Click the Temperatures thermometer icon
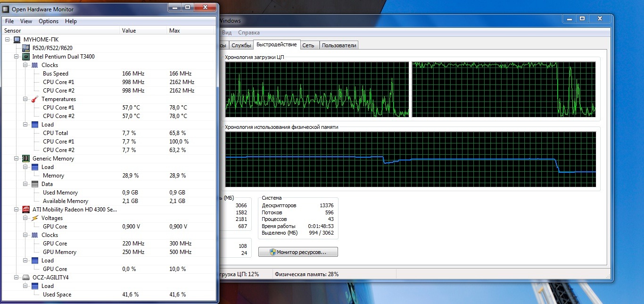 point(35,99)
